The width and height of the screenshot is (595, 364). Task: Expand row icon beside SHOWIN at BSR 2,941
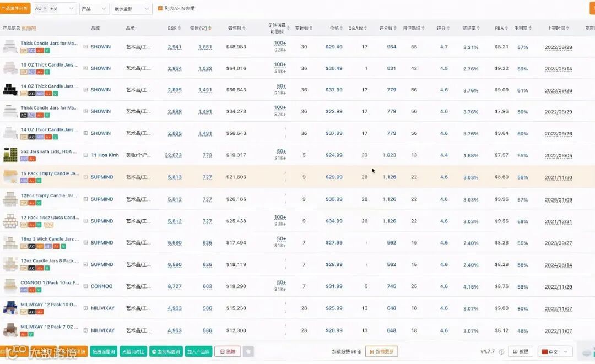pos(85,47)
